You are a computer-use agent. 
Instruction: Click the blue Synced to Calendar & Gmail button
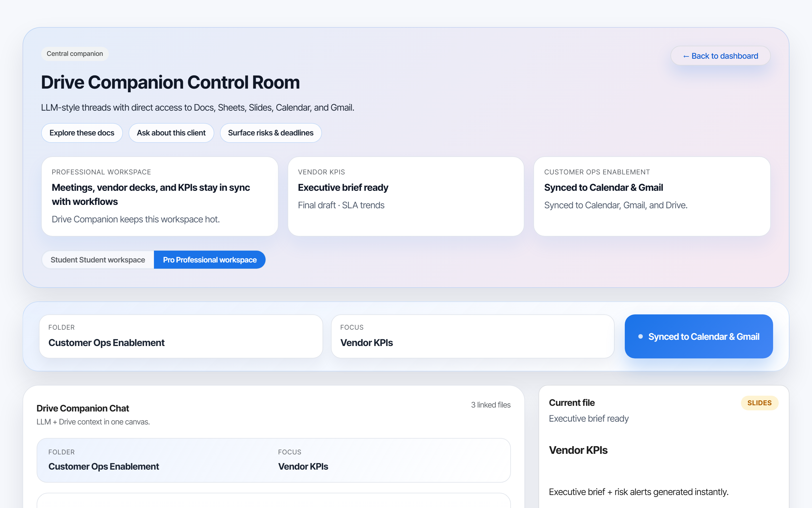coord(699,336)
